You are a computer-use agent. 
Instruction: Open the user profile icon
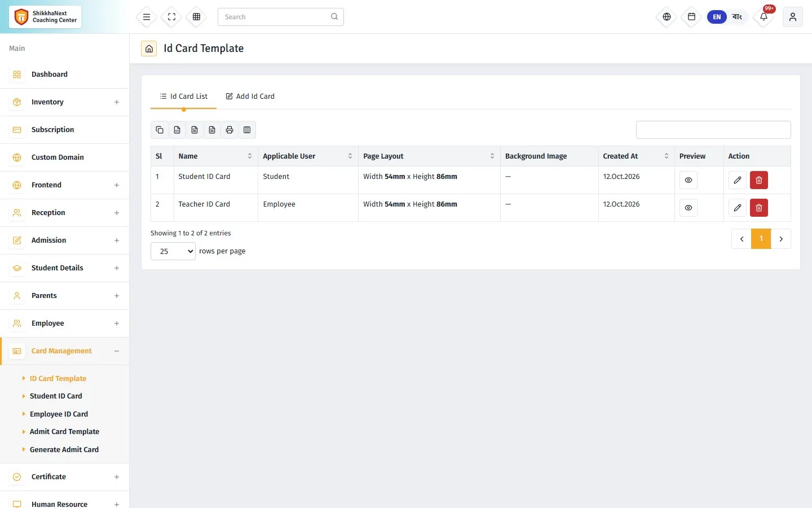pyautogui.click(x=793, y=17)
